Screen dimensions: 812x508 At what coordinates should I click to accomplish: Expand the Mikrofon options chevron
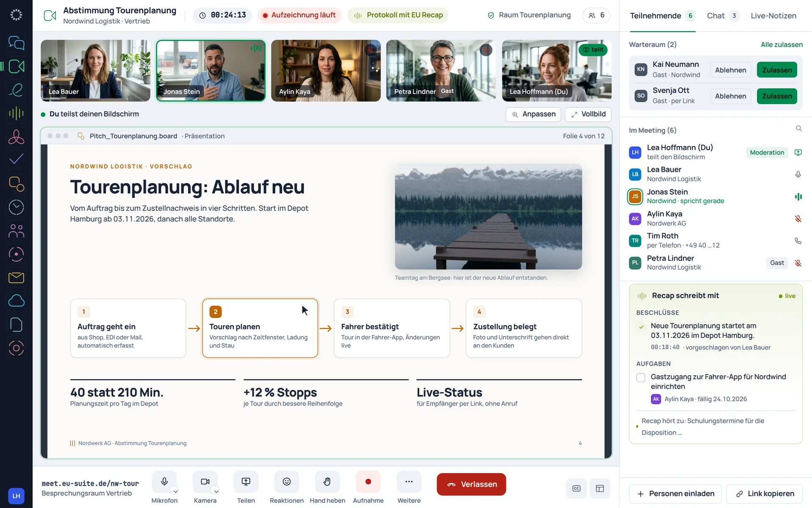click(x=175, y=491)
